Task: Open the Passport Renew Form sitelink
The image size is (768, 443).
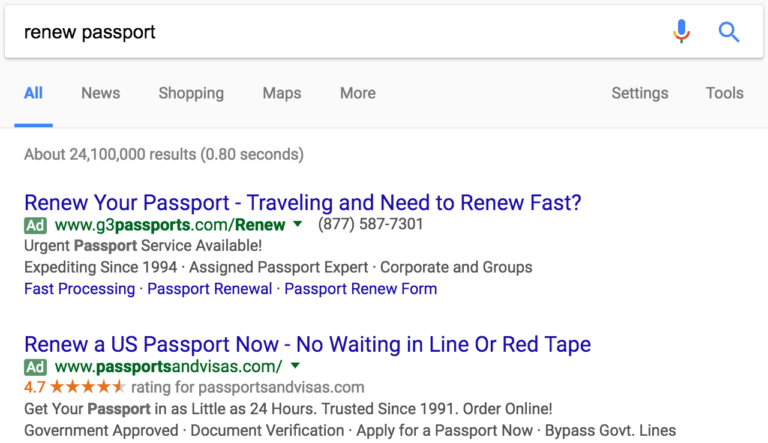Action: point(360,289)
